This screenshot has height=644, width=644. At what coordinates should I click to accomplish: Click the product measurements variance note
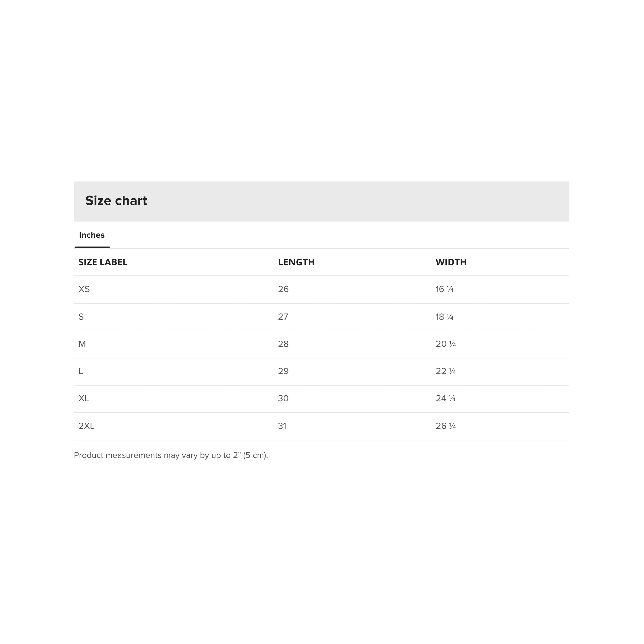[171, 455]
